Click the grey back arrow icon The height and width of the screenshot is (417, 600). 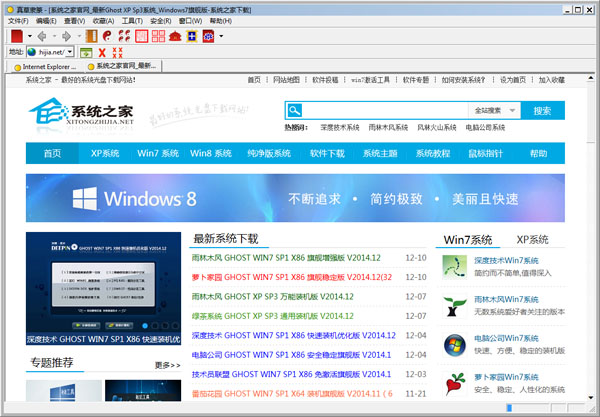(x=42, y=36)
